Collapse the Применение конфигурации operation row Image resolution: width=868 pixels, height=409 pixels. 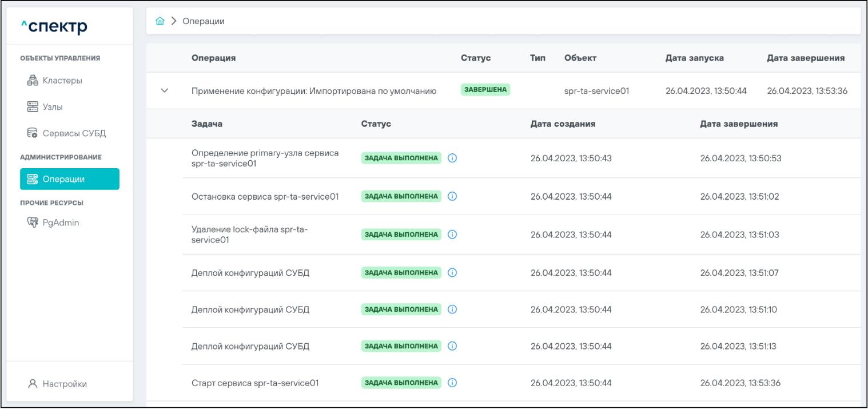165,90
